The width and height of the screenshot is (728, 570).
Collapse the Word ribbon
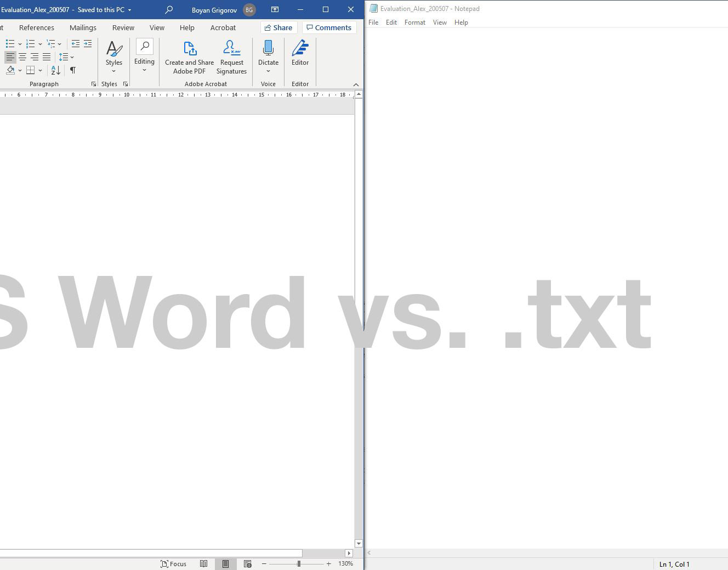(x=356, y=84)
